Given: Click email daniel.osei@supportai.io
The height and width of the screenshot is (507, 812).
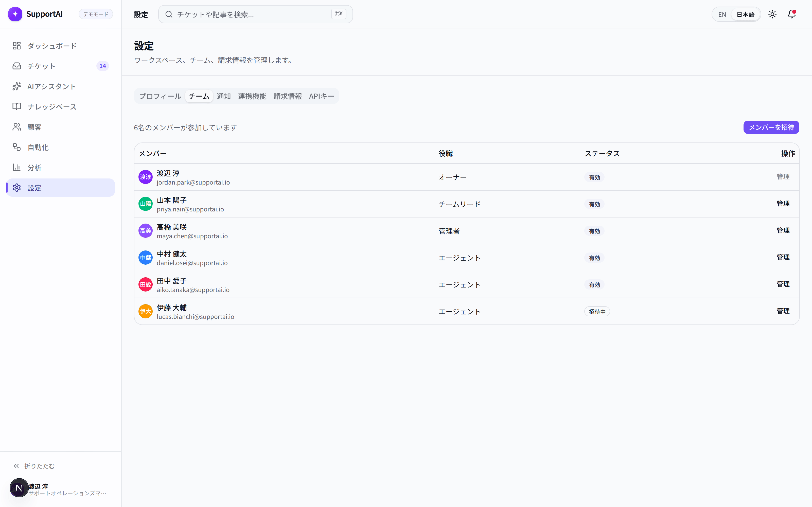Looking at the screenshot, I should point(192,263).
